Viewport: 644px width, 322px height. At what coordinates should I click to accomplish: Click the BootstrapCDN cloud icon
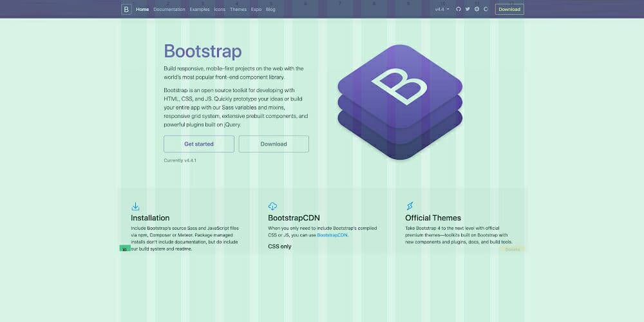coord(272,206)
